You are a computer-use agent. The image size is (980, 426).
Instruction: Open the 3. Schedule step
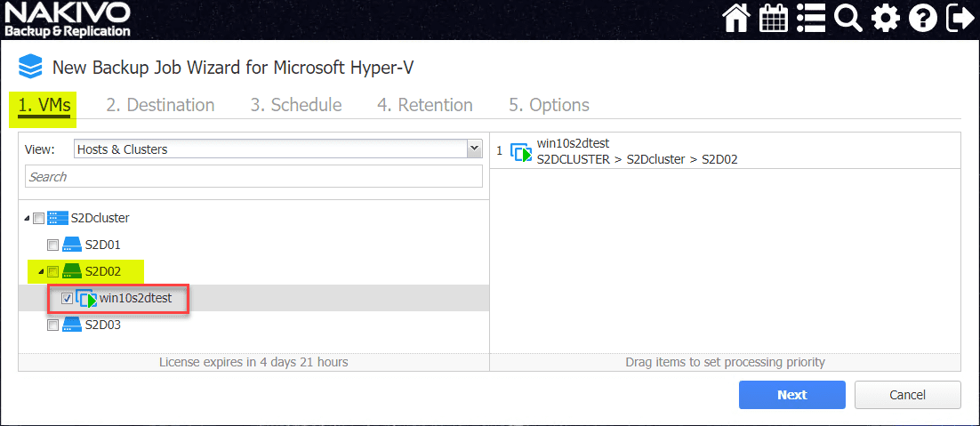click(x=295, y=105)
